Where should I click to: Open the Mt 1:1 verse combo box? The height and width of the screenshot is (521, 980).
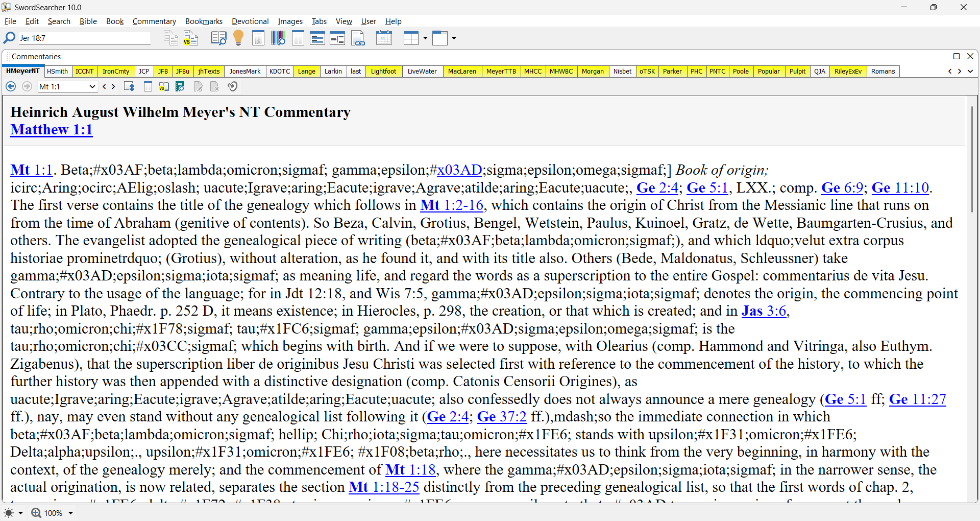point(67,86)
